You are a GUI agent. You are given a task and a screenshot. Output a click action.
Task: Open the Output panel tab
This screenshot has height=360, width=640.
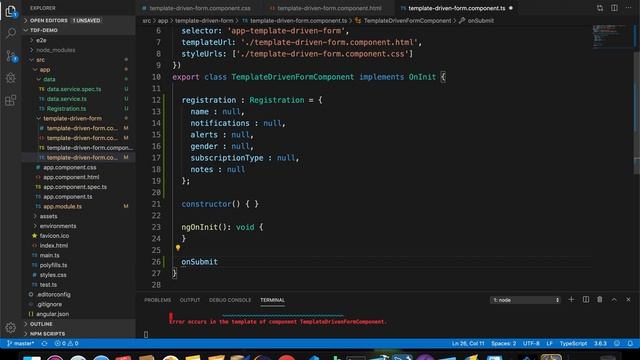(190, 300)
